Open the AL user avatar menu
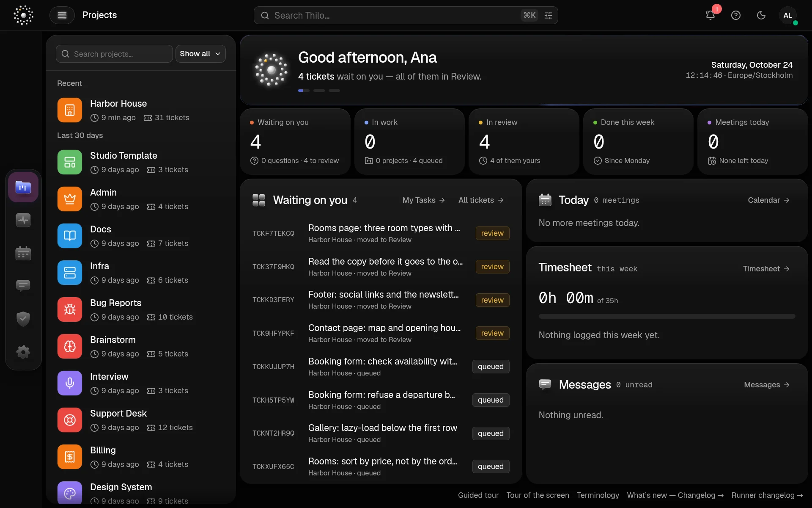Screen dimensions: 812x508 787,15
